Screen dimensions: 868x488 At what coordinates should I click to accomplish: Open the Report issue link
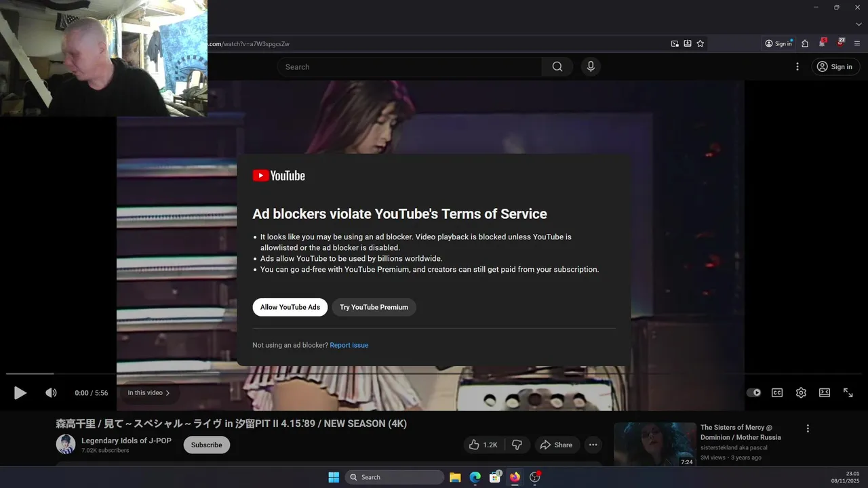[349, 345]
